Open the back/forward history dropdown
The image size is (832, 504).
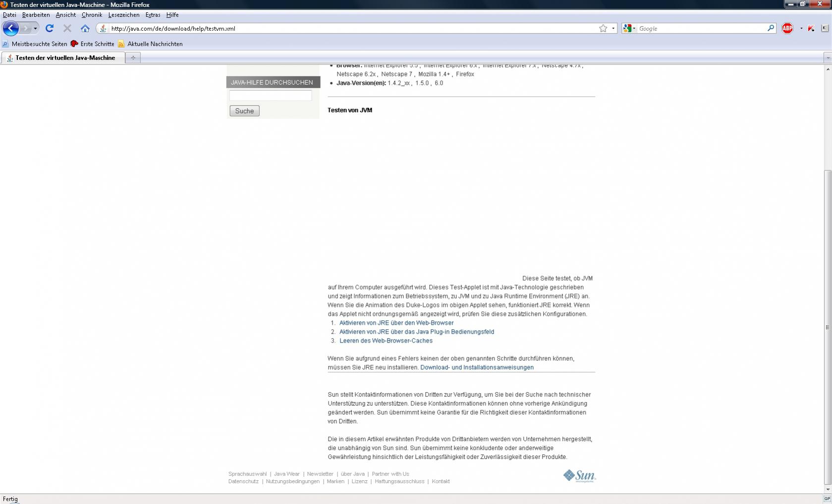pyautogui.click(x=35, y=28)
